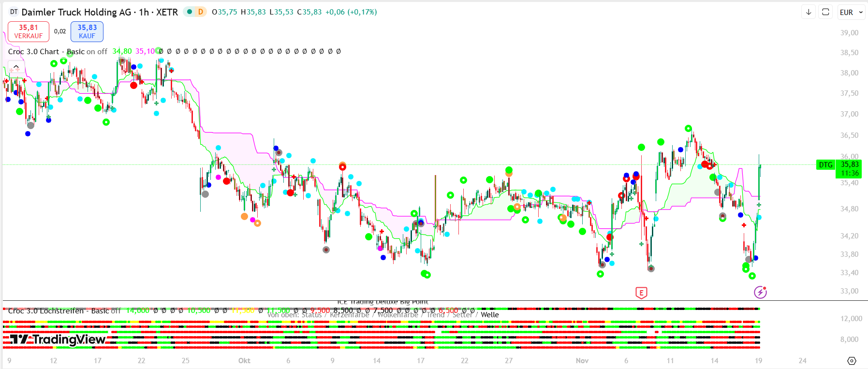Open the EUR currency dropdown

pos(851,12)
